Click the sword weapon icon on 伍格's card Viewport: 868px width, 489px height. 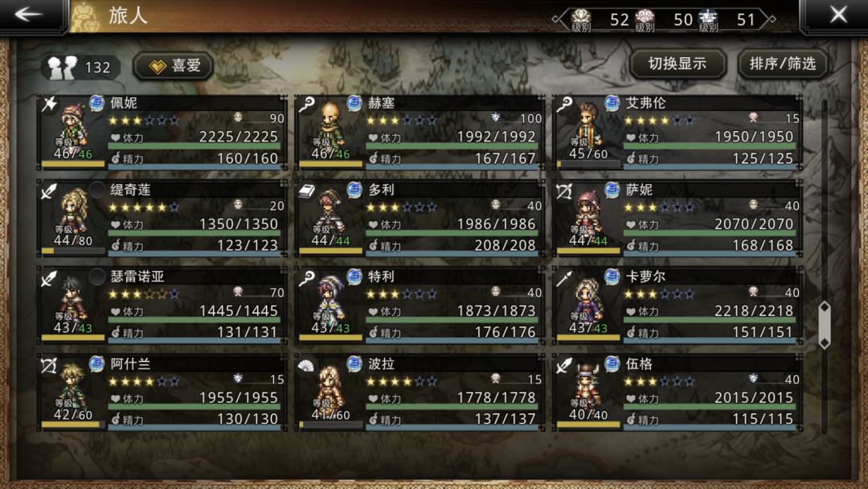click(564, 365)
